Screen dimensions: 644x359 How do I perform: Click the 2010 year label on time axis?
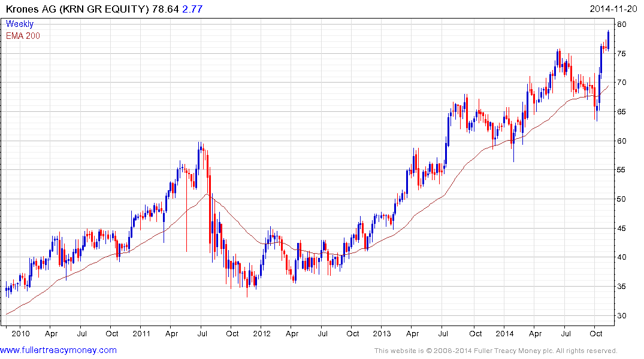(20, 333)
